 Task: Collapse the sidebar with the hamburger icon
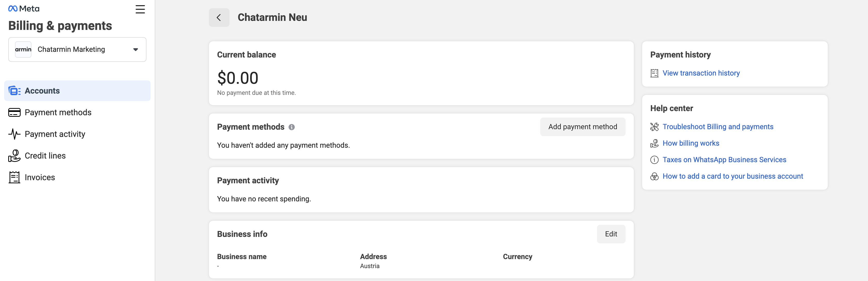[140, 9]
